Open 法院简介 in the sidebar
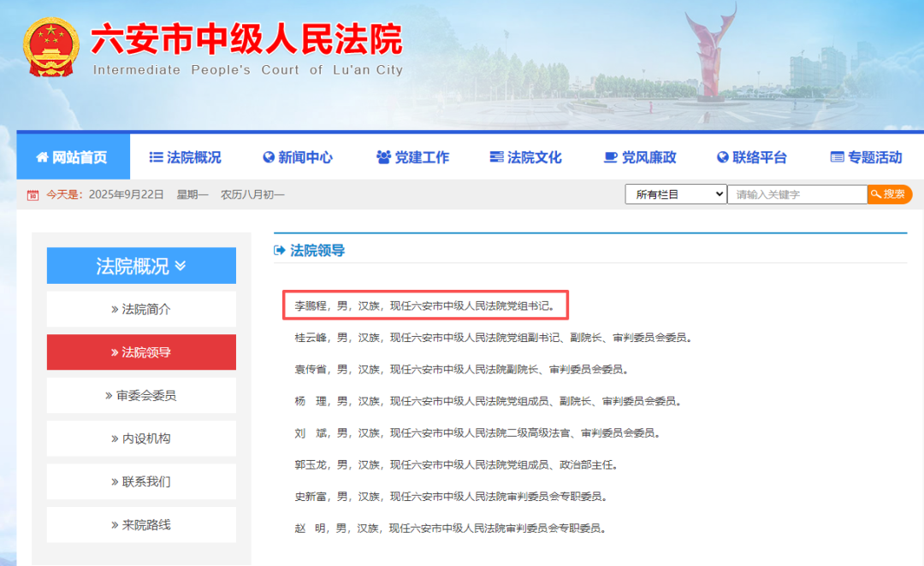924x566 pixels. [141, 310]
